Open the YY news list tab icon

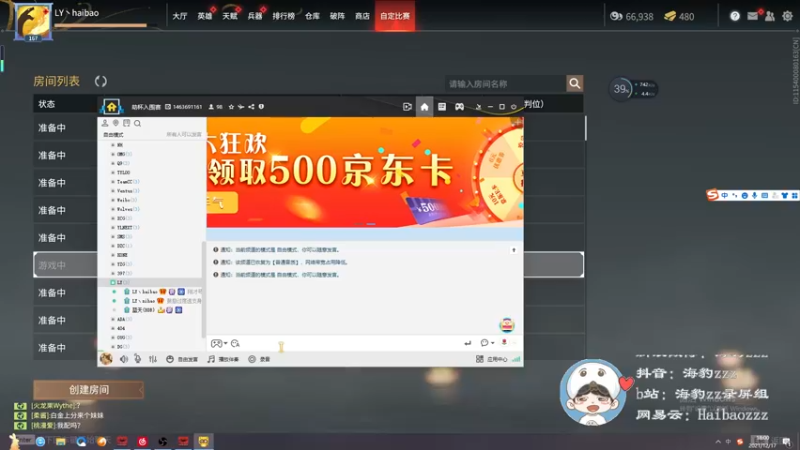[x=442, y=107]
